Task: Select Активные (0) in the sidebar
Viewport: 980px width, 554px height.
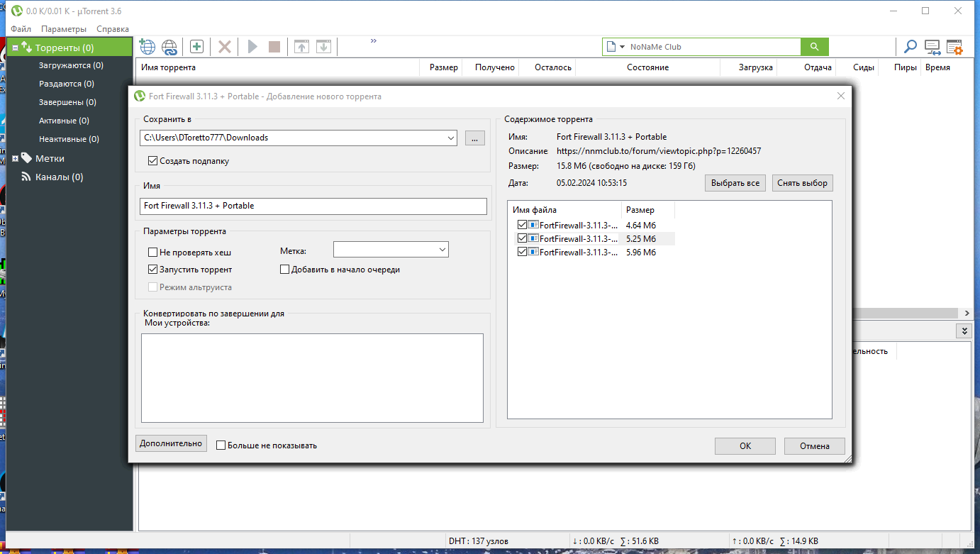Action: (64, 121)
